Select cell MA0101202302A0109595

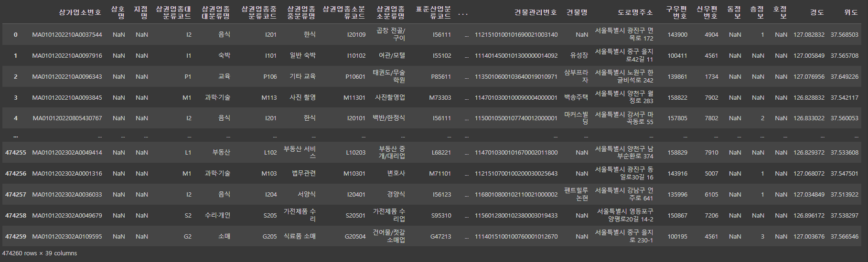pyautogui.click(x=67, y=237)
